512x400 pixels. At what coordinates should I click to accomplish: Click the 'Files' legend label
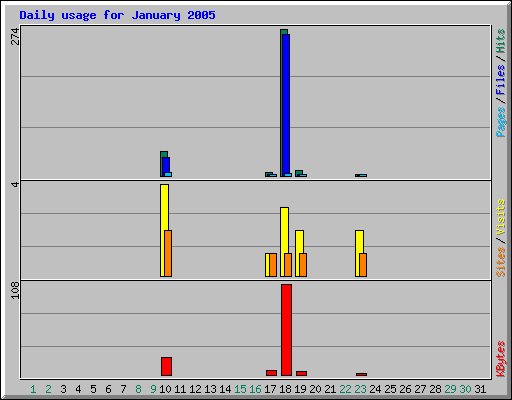(501, 80)
